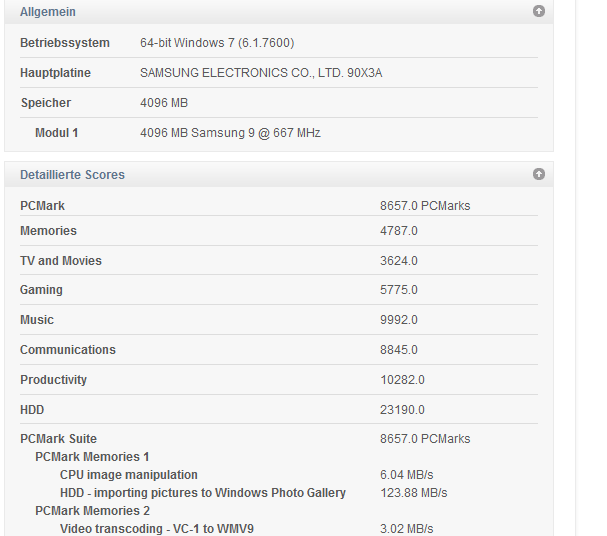Screen dimensions: 607x536
Task: Click the PCMark Memories 1 group
Action: (92, 457)
